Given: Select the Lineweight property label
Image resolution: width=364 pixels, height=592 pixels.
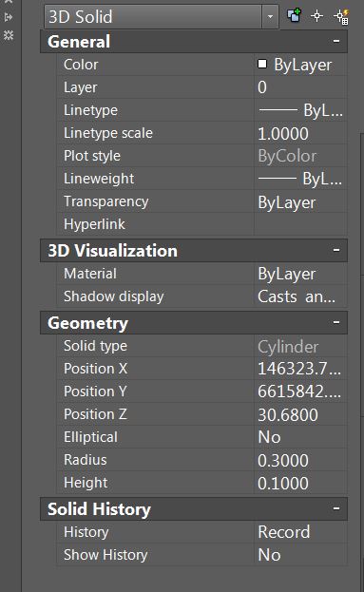Looking at the screenshot, I should point(99,179).
